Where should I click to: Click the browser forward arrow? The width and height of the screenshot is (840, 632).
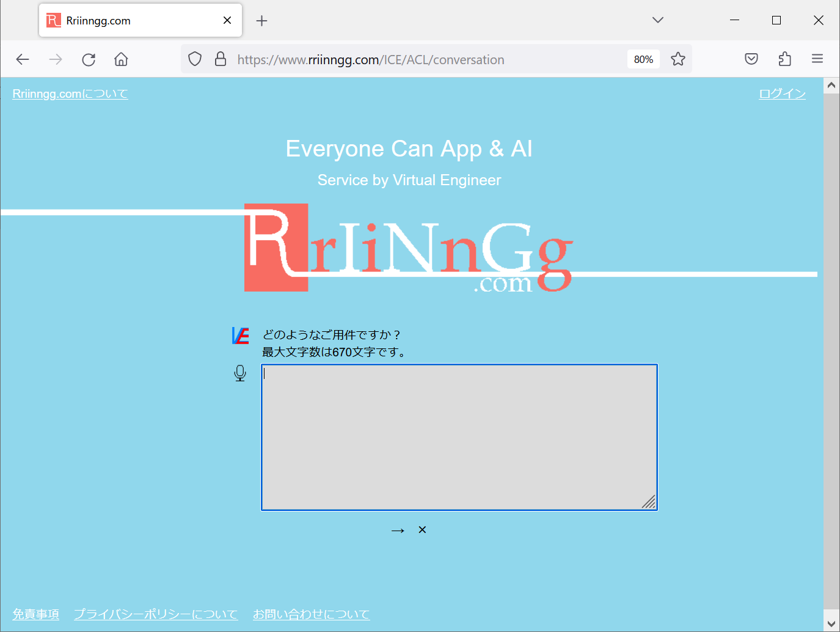coord(56,59)
